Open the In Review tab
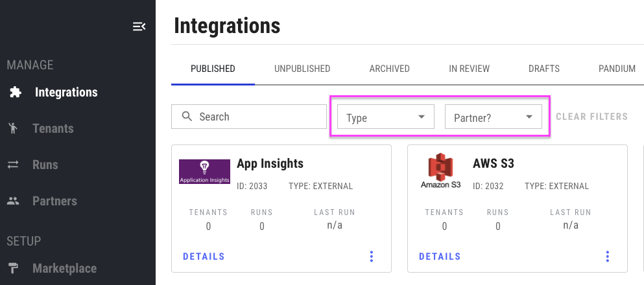644x285 pixels. pyautogui.click(x=469, y=69)
